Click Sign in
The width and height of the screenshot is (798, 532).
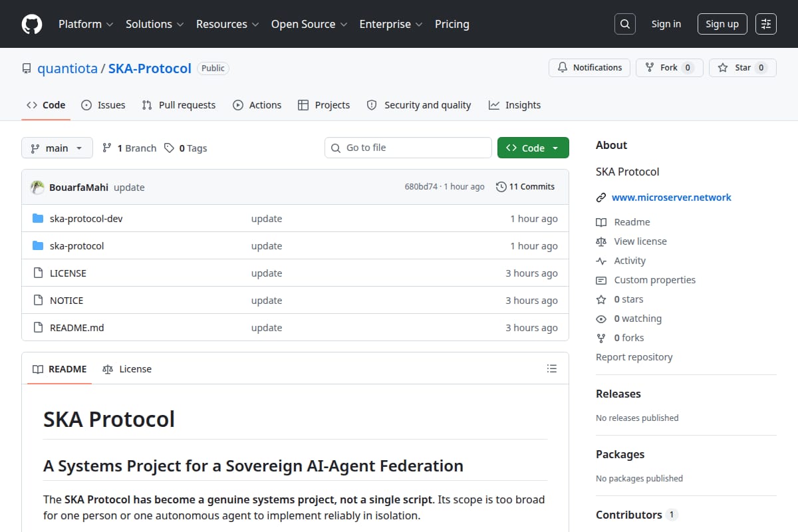click(666, 24)
